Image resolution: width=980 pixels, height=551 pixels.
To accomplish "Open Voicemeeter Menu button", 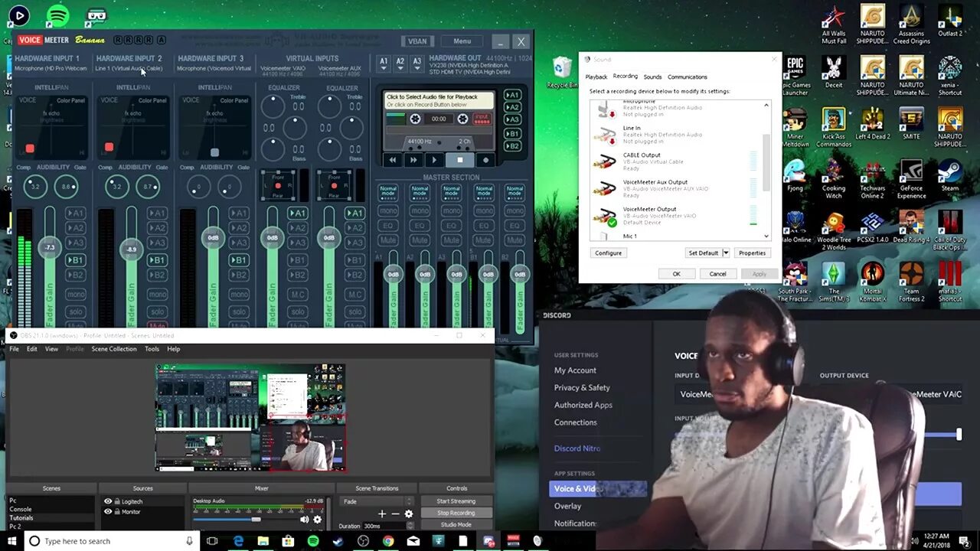I will (x=462, y=41).
